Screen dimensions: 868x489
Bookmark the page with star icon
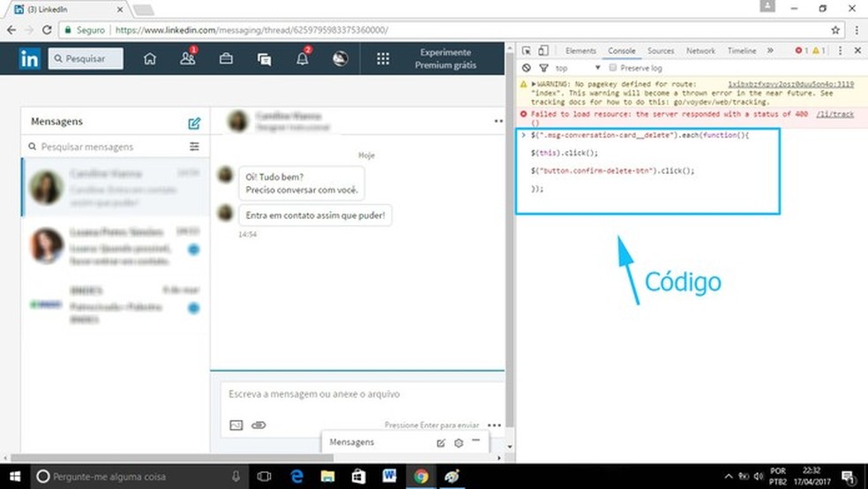(835, 30)
